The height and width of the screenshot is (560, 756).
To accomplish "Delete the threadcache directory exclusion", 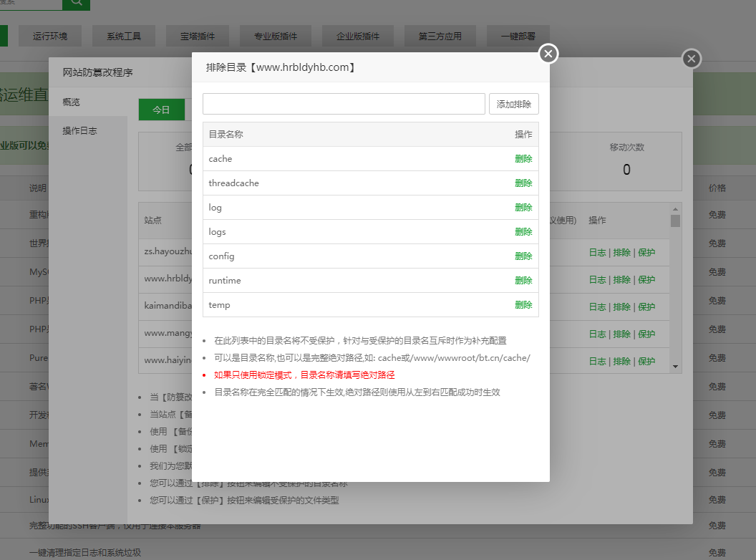I will [x=523, y=183].
